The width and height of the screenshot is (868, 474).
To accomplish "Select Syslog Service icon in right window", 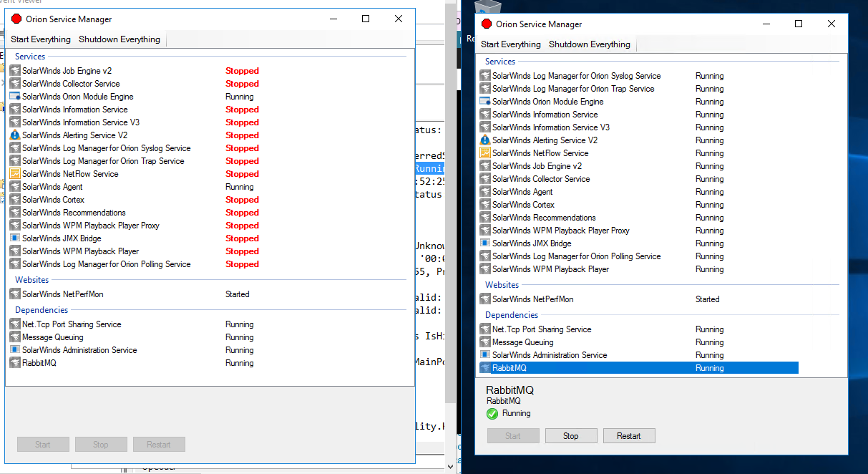I will pyautogui.click(x=485, y=76).
